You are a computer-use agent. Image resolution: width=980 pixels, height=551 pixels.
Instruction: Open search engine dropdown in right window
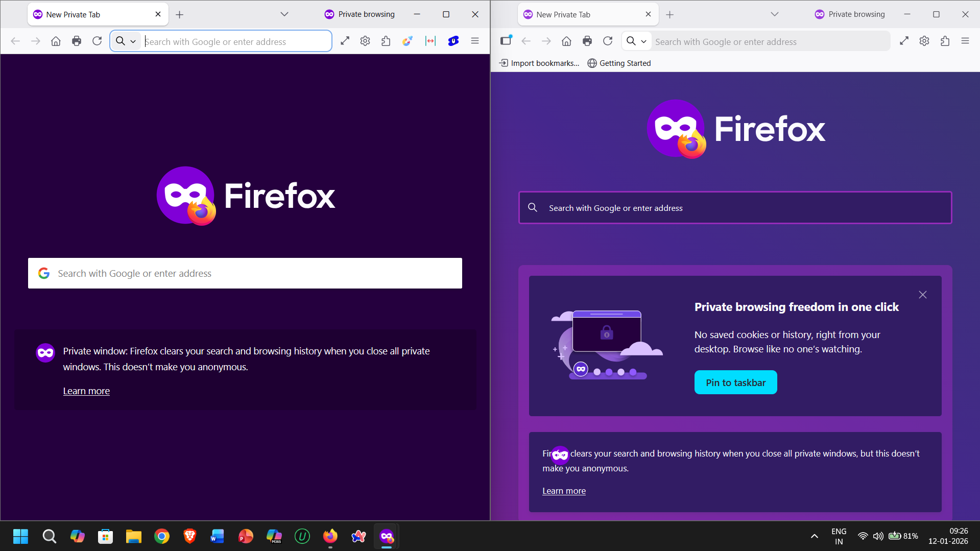[x=636, y=41]
